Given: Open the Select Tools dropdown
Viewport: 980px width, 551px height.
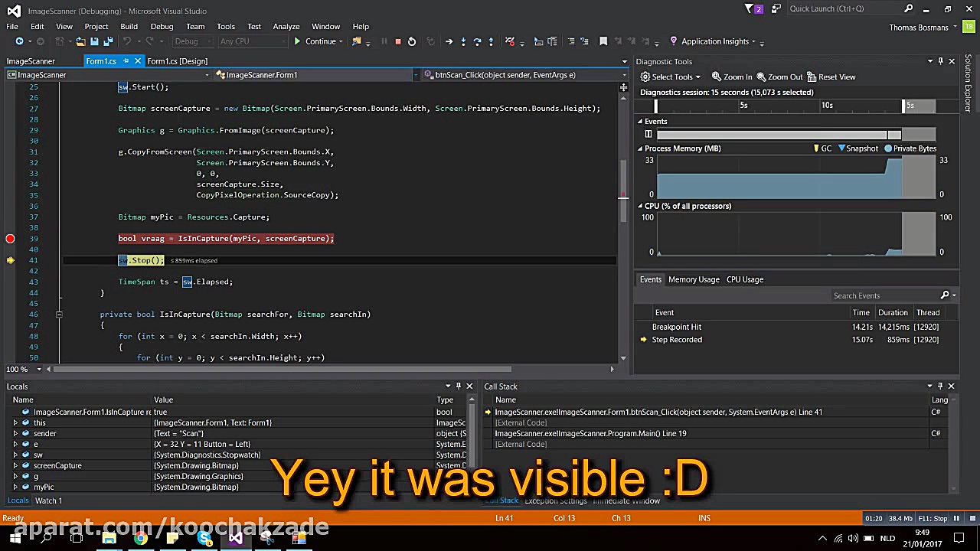Looking at the screenshot, I should pyautogui.click(x=671, y=77).
